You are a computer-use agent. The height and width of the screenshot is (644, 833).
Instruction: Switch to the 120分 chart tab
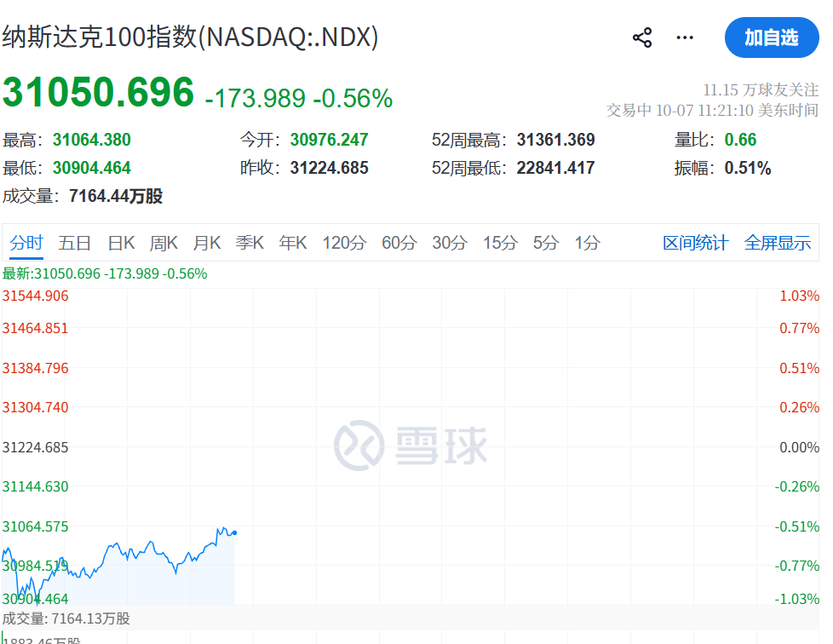pos(344,243)
